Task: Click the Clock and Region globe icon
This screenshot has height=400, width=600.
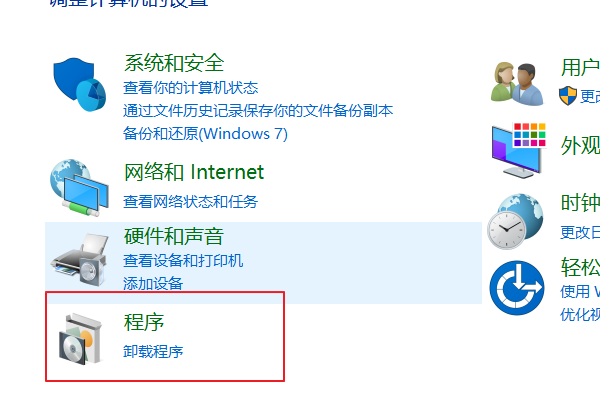Action: point(515,221)
